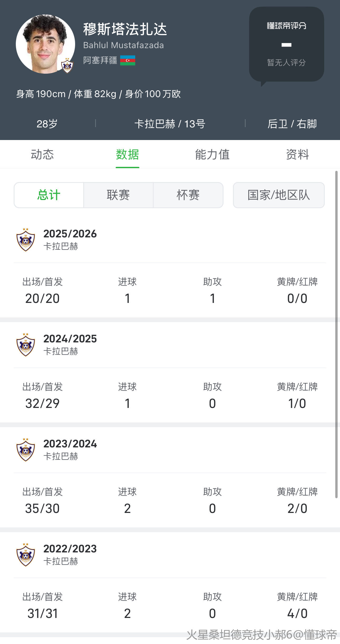Select the 数据 tab

click(127, 154)
